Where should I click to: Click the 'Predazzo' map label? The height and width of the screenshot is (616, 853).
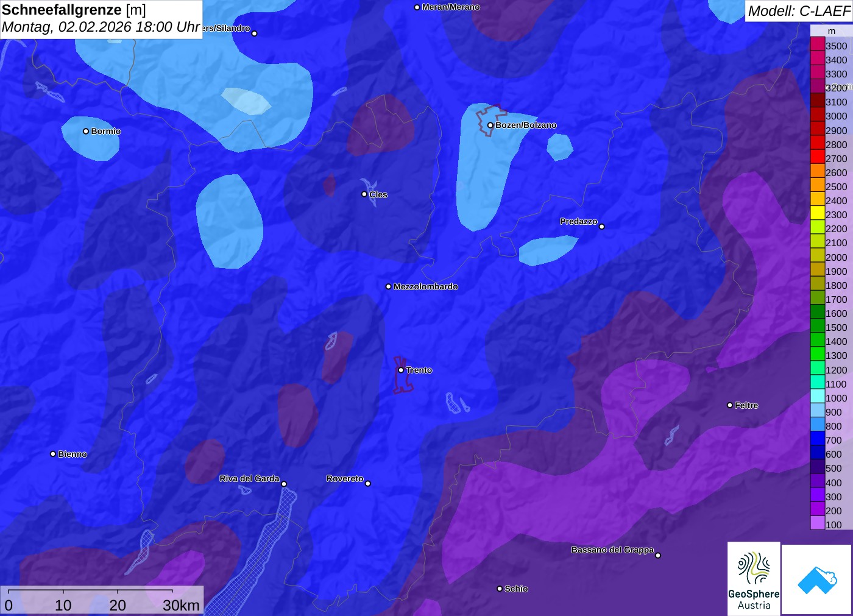tap(579, 222)
